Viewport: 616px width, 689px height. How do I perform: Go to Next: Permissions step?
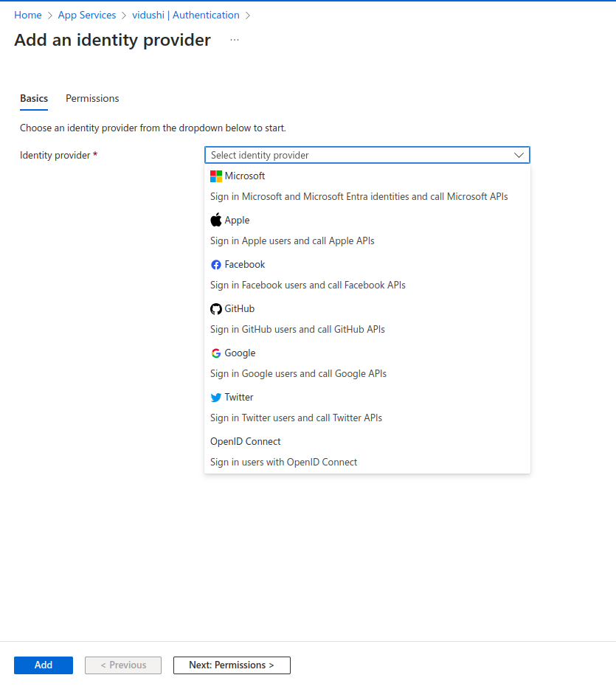[232, 665]
